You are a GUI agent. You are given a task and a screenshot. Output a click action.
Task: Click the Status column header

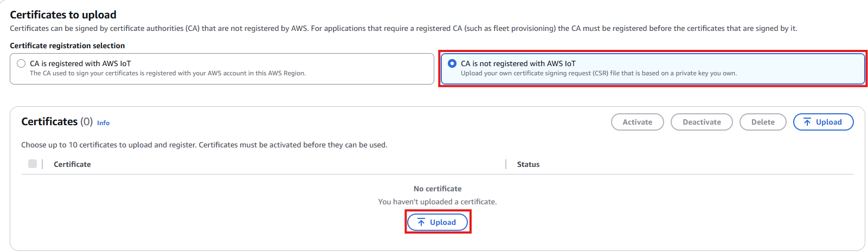click(x=528, y=164)
